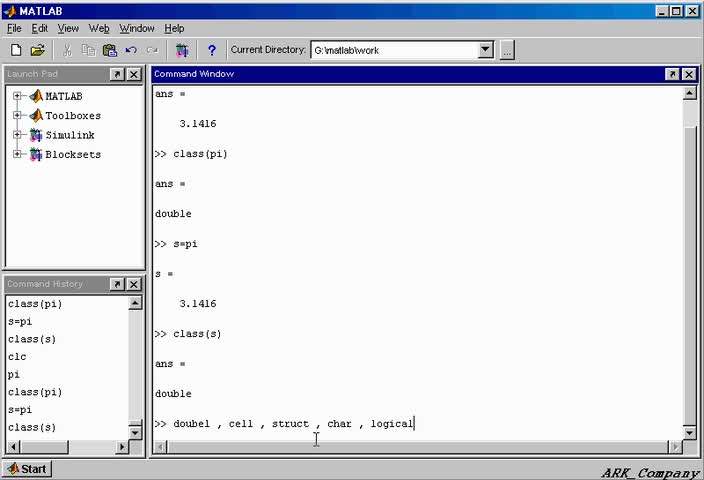The height and width of the screenshot is (480, 704).
Task: Click the Cut scissors icon
Action: click(x=67, y=50)
